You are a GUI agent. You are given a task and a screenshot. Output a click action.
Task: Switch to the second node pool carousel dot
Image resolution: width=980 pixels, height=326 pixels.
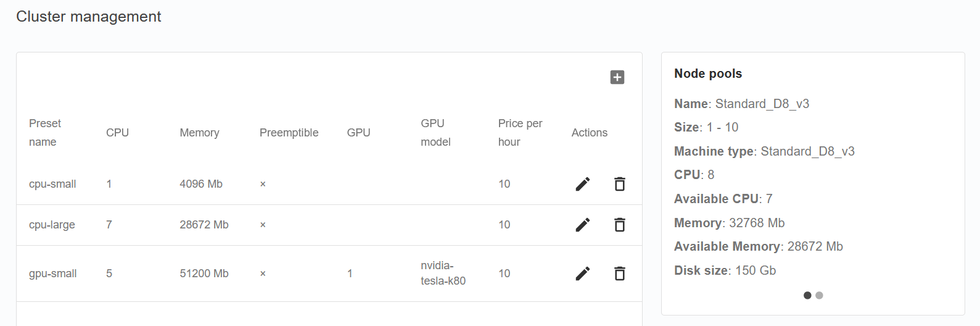(x=819, y=295)
